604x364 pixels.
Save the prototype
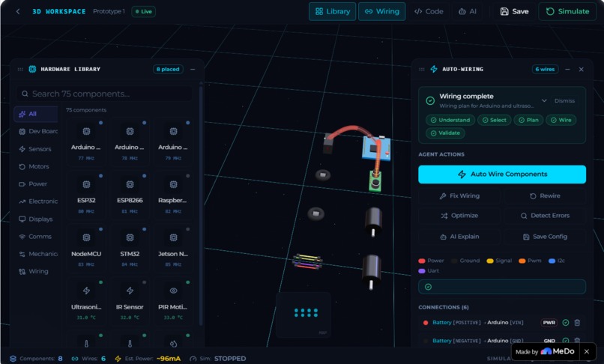pyautogui.click(x=514, y=11)
